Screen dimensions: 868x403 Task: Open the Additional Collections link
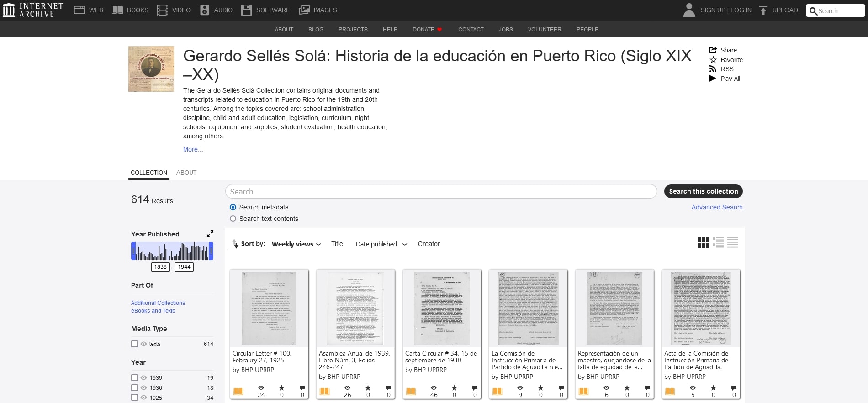point(158,303)
